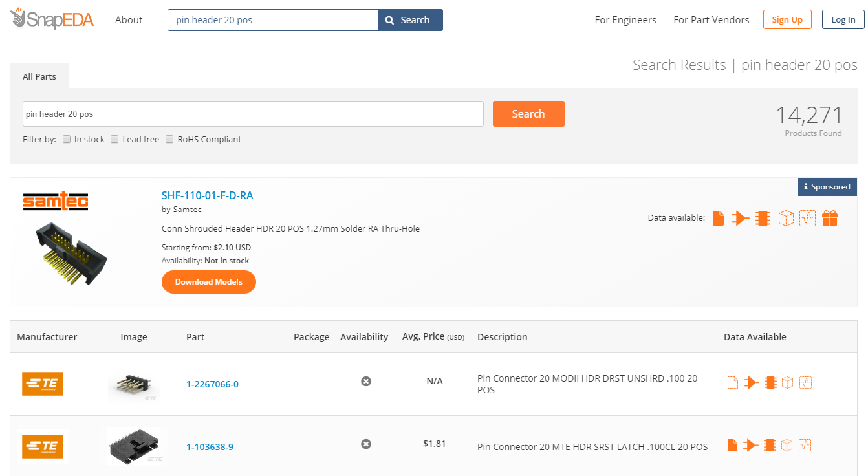Click the unavailable X icon for part 1-2267066-0
This screenshot has width=868, height=476.
pos(366,382)
